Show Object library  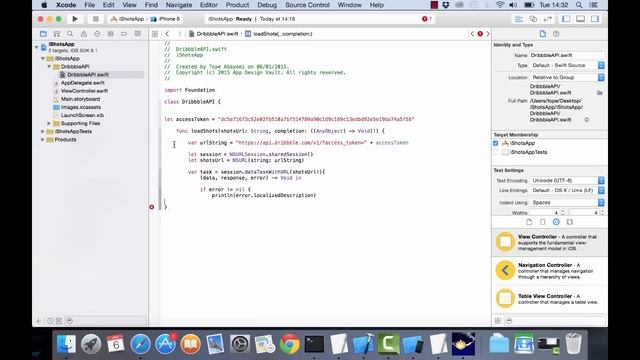tap(556, 222)
